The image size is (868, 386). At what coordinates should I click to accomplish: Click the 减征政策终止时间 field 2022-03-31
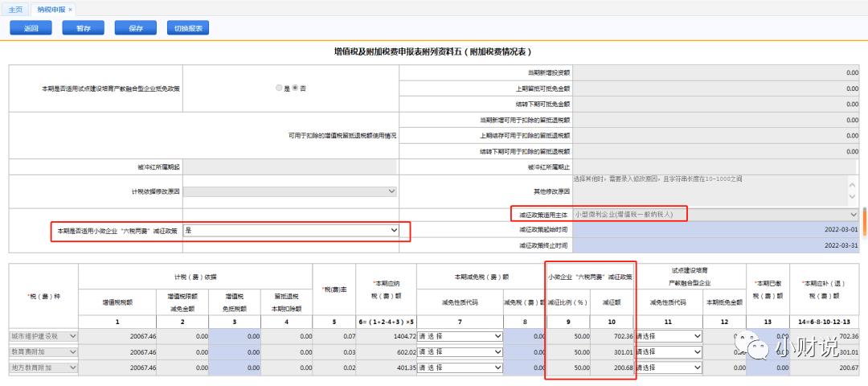coord(715,245)
